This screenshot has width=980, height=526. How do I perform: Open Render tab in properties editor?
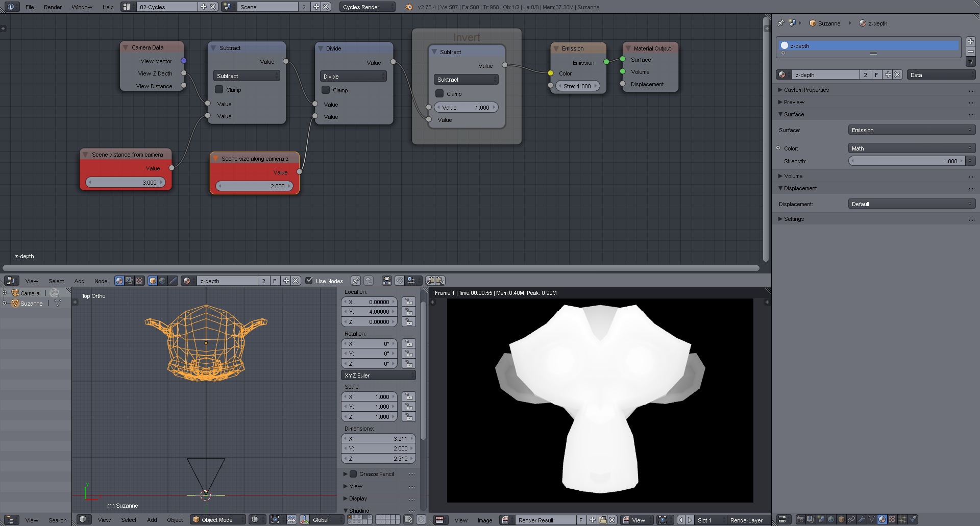pyautogui.click(x=800, y=519)
